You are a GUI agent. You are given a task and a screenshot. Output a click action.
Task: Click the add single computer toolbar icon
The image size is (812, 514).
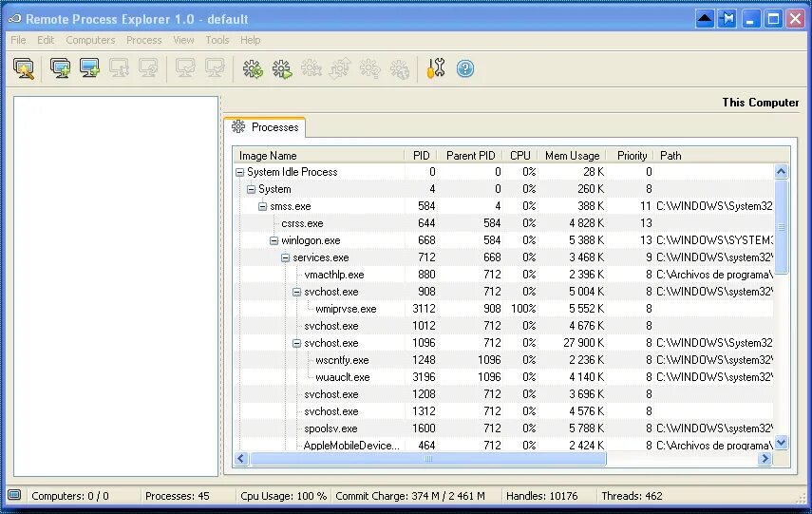pyautogui.click(x=89, y=68)
